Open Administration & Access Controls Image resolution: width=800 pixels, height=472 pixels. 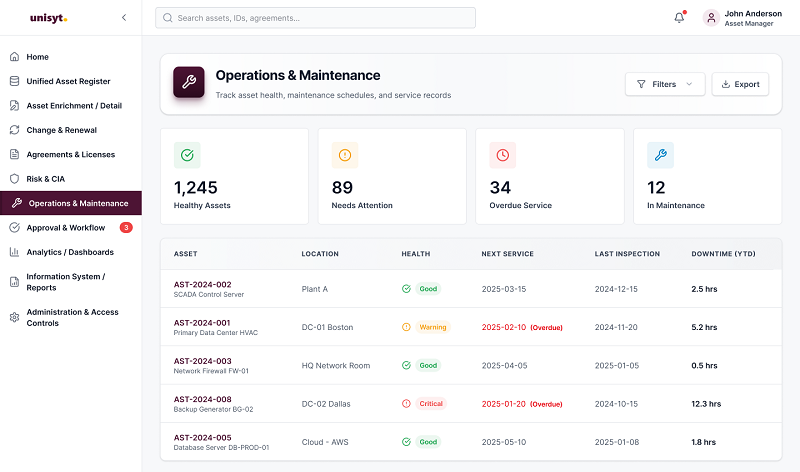[x=72, y=317]
